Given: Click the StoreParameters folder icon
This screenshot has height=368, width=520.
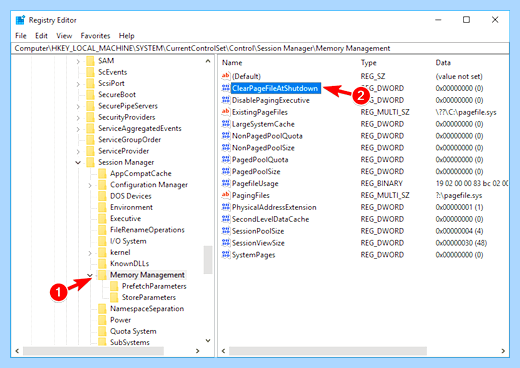Looking at the screenshot, I should [x=114, y=297].
